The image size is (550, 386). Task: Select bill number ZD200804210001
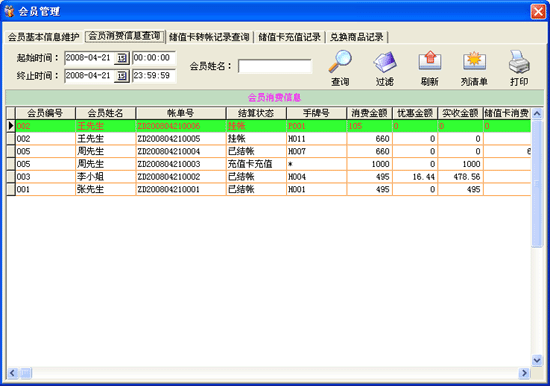(x=181, y=189)
